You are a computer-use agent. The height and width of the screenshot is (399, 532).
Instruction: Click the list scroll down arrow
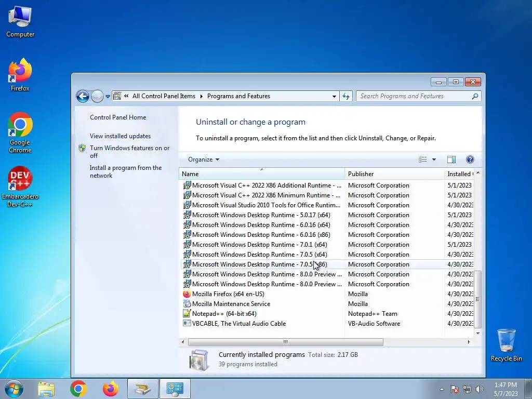[478, 333]
